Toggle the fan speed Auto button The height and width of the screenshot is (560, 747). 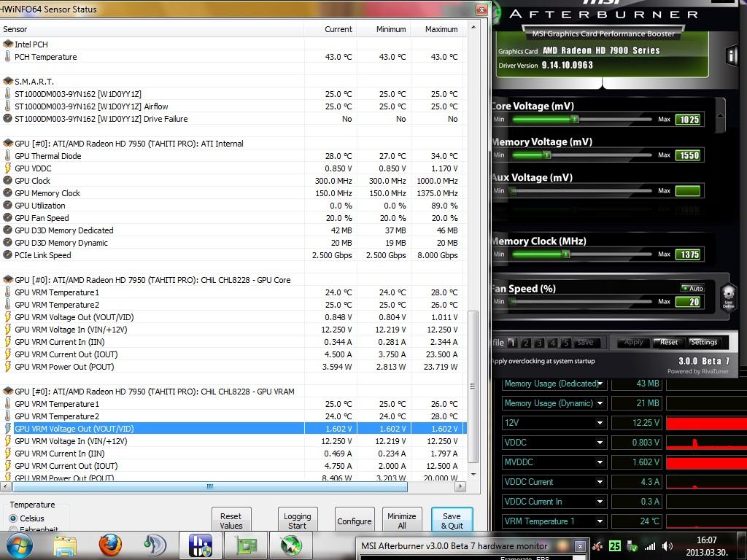point(692,288)
